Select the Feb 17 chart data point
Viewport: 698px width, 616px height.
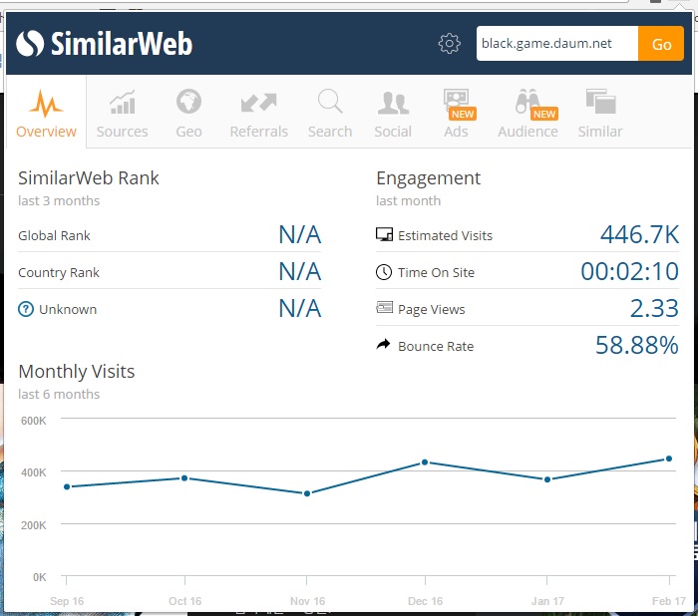[669, 459]
